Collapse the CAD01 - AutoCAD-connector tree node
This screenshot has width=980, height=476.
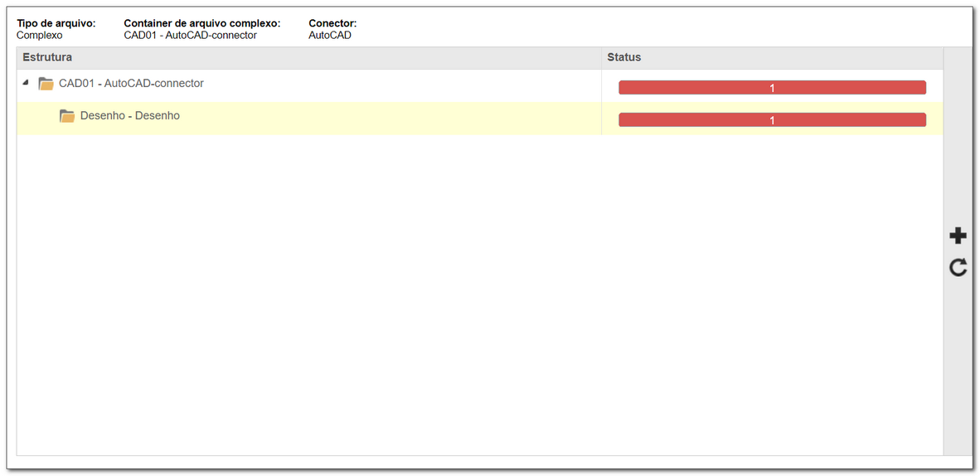point(26,82)
